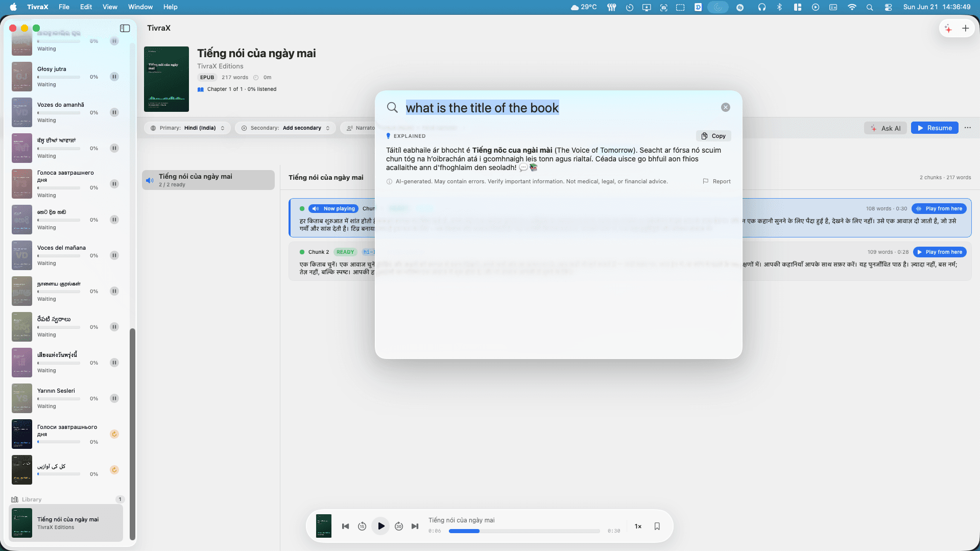Seek on the playback progress bar
Viewport: 980px width, 551px height.
point(524,531)
